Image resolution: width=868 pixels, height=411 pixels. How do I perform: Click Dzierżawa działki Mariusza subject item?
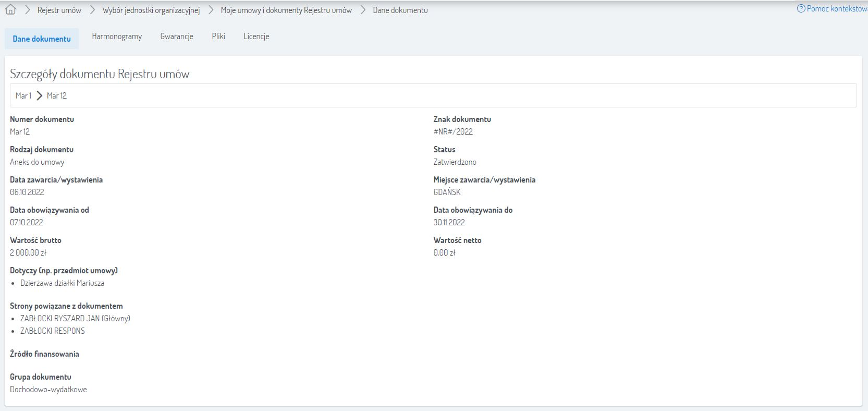click(x=62, y=283)
